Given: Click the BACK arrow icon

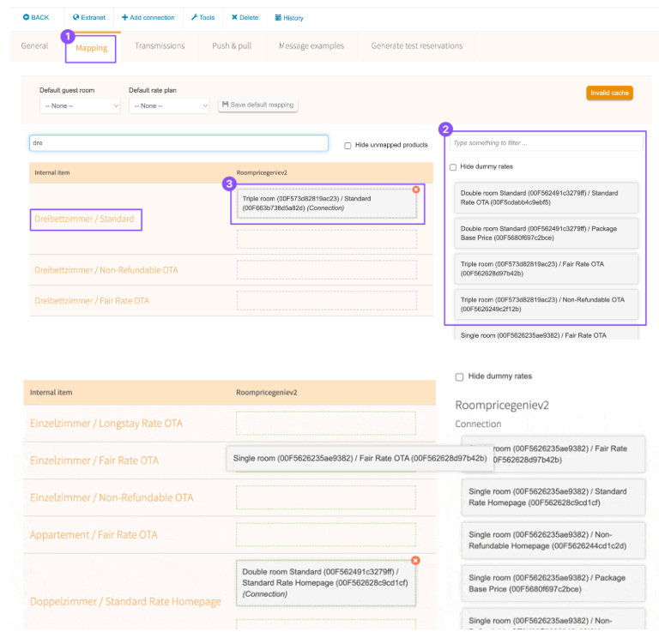Looking at the screenshot, I should [27, 17].
